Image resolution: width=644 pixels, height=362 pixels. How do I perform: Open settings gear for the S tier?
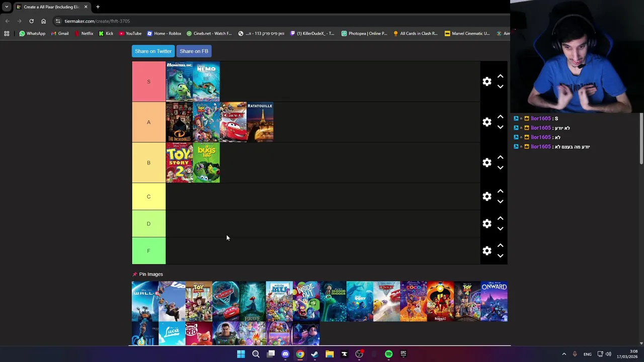[x=487, y=81]
